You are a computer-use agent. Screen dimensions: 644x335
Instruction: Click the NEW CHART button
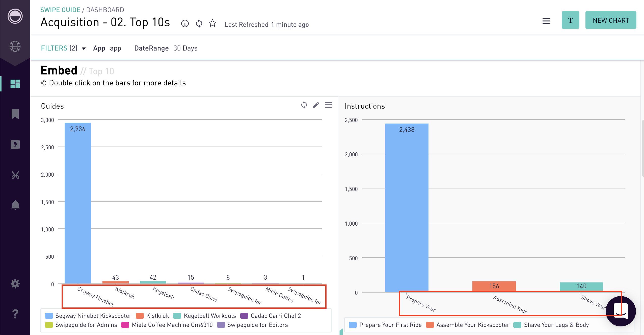tap(611, 20)
